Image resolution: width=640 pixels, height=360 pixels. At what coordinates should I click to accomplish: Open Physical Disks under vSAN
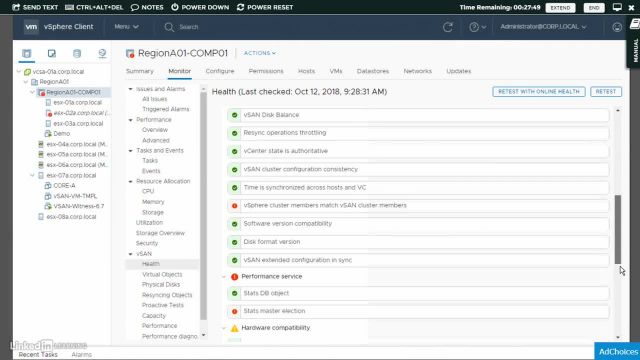pos(161,284)
